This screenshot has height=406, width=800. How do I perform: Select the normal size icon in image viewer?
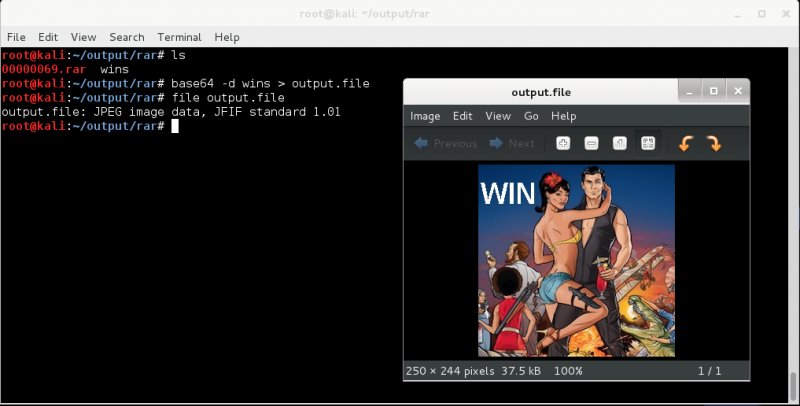(x=619, y=143)
